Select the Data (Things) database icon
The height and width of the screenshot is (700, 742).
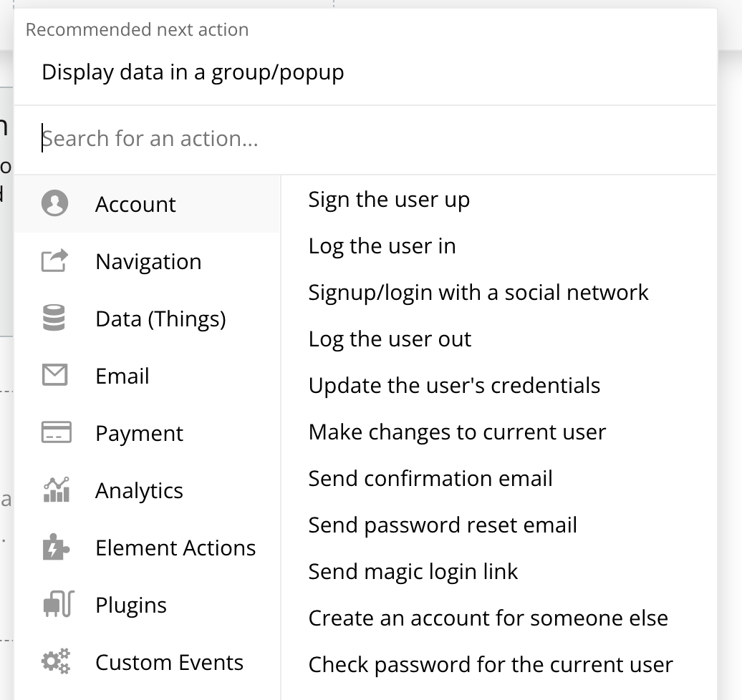55,318
